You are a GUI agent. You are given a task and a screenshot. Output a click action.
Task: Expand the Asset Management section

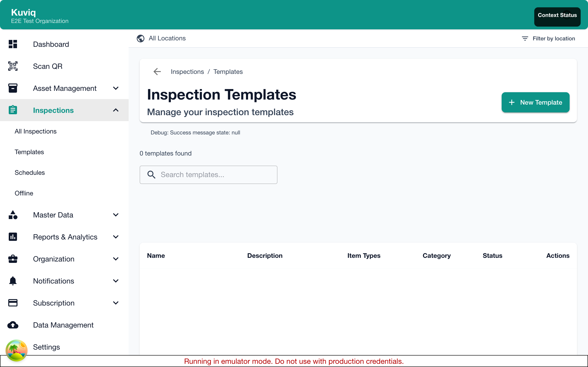pyautogui.click(x=116, y=88)
